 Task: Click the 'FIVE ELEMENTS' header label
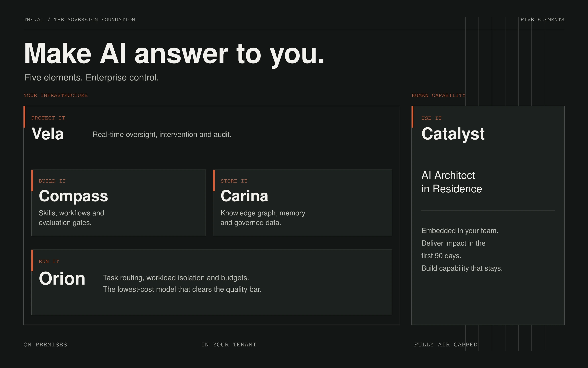pyautogui.click(x=542, y=20)
